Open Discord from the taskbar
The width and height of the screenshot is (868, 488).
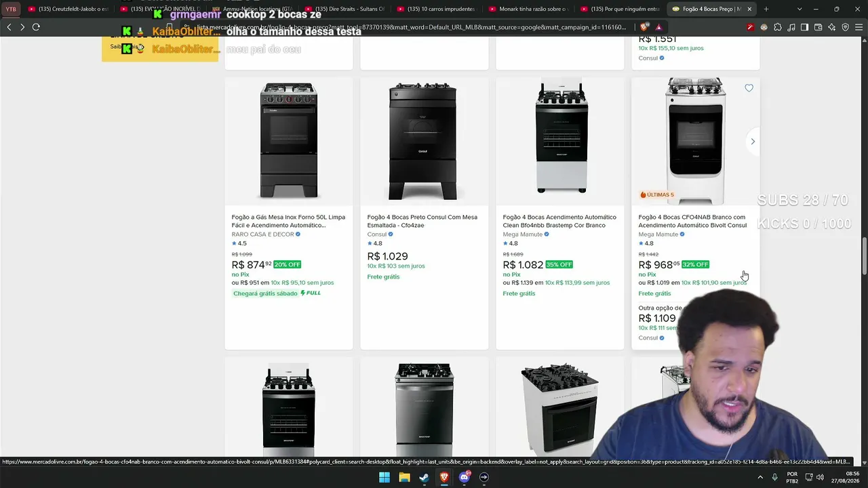click(x=465, y=477)
